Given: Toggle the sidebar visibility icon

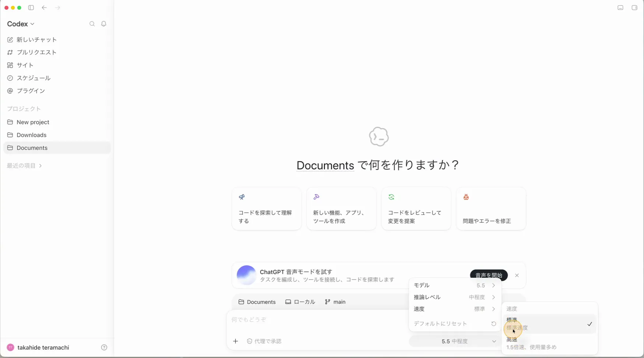Looking at the screenshot, I should (x=31, y=8).
